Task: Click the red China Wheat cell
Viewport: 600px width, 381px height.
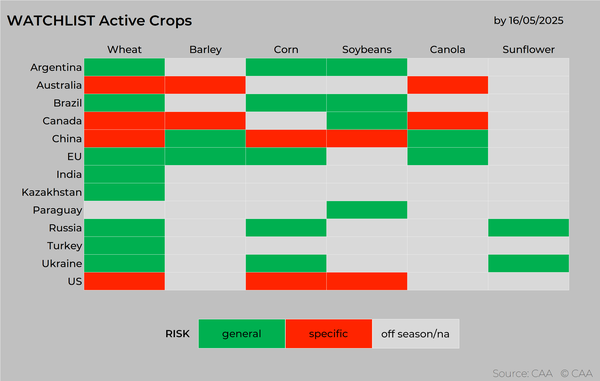Action: pos(124,138)
